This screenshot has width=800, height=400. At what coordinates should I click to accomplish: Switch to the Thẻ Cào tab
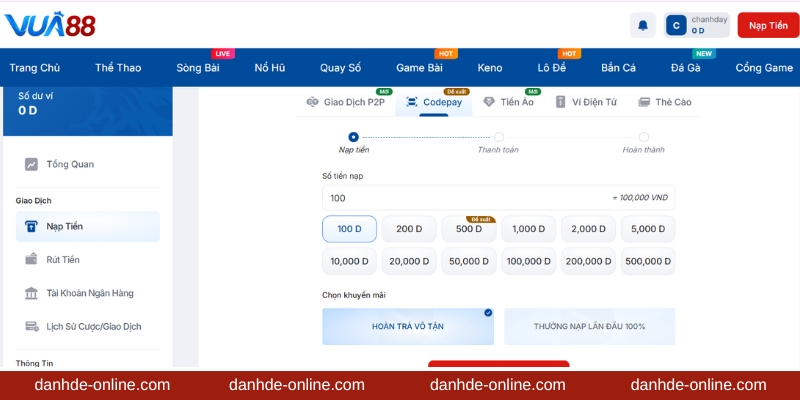pyautogui.click(x=665, y=102)
